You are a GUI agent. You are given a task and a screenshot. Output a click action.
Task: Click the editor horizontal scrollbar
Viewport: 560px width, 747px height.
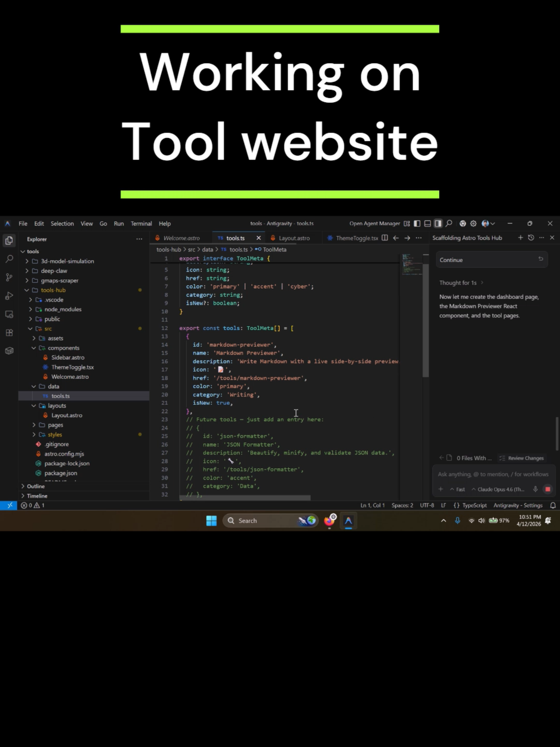pos(245,498)
